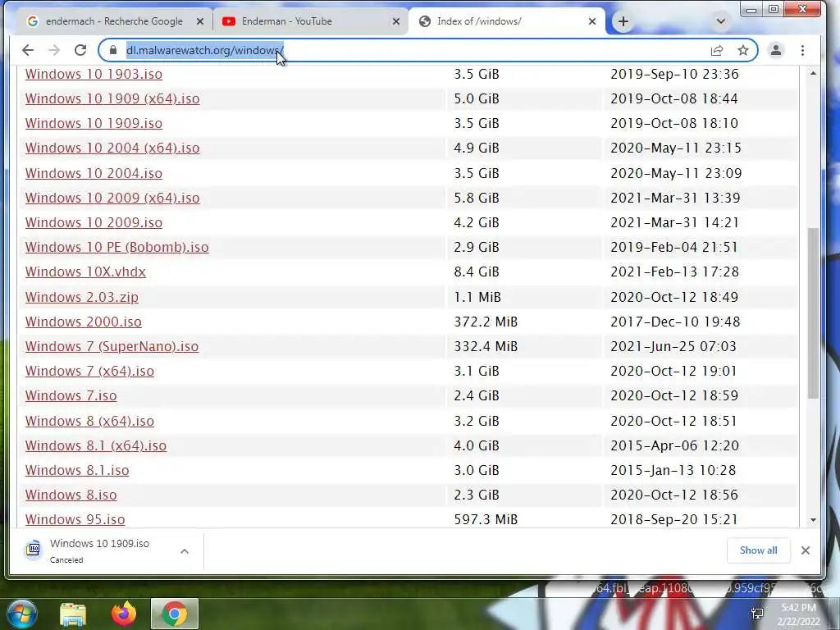
Task: Click the 8.4 GiB size cell
Action: point(477,272)
